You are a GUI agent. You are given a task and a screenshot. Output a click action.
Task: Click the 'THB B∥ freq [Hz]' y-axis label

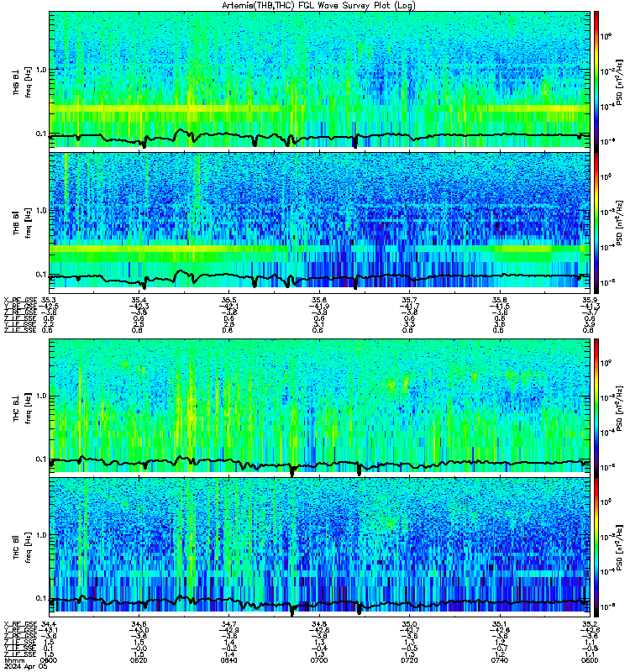pyautogui.click(x=23, y=223)
